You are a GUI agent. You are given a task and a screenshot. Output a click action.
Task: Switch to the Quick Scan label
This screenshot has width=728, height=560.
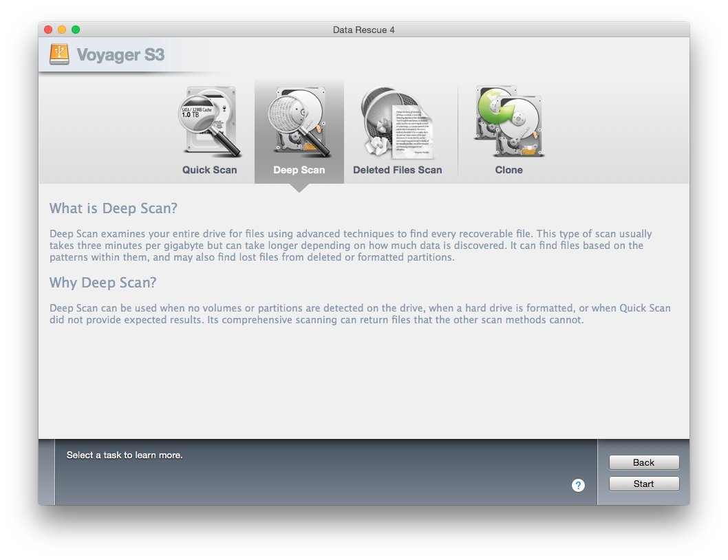[209, 170]
